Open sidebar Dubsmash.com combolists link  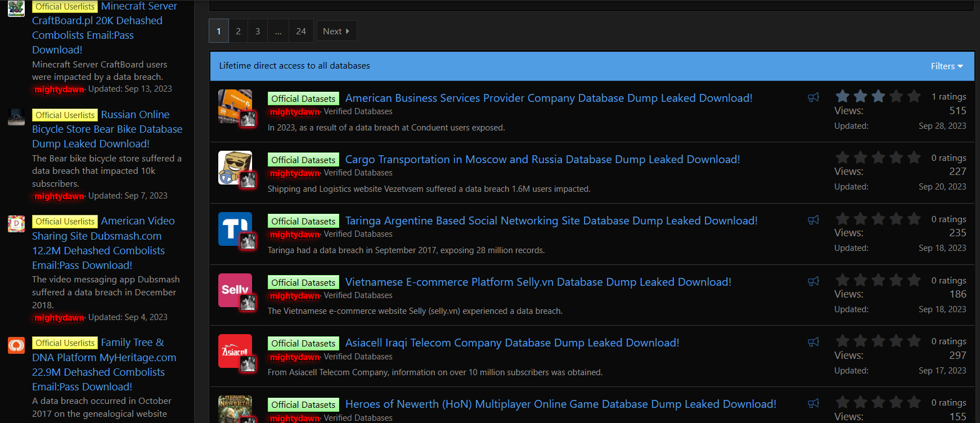coord(104,243)
